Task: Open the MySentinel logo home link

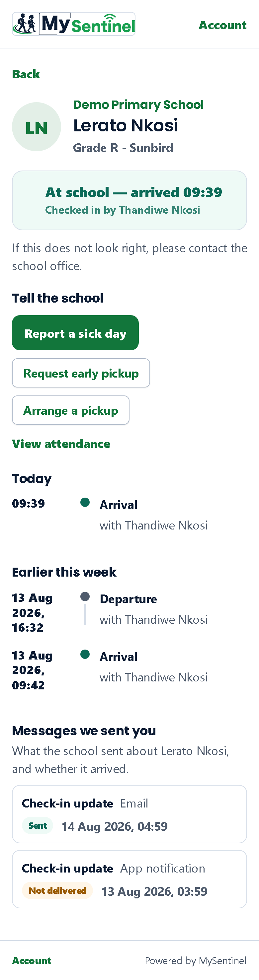Action: tap(73, 24)
